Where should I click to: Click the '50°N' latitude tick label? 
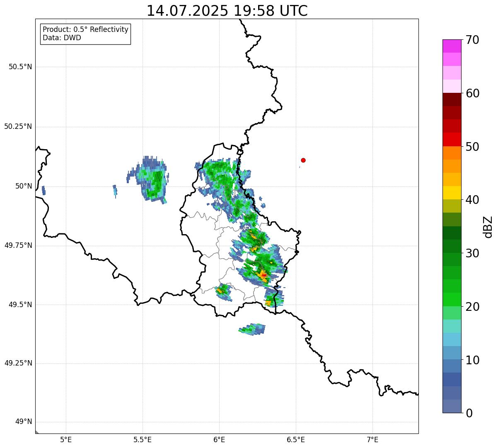[x=24, y=186]
